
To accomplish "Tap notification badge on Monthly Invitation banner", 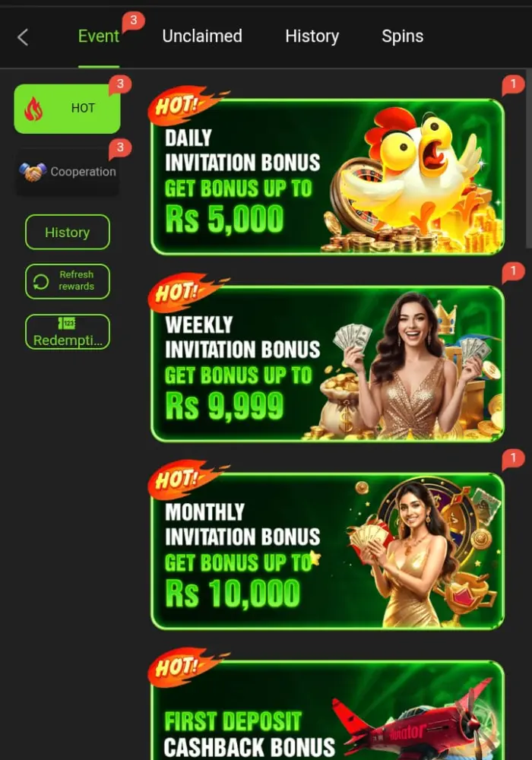I will click(x=512, y=459).
